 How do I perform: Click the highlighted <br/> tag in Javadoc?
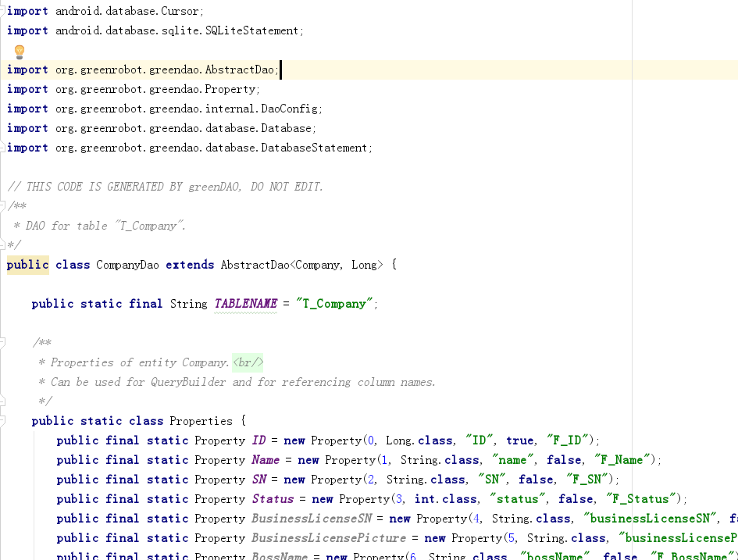pyautogui.click(x=248, y=363)
